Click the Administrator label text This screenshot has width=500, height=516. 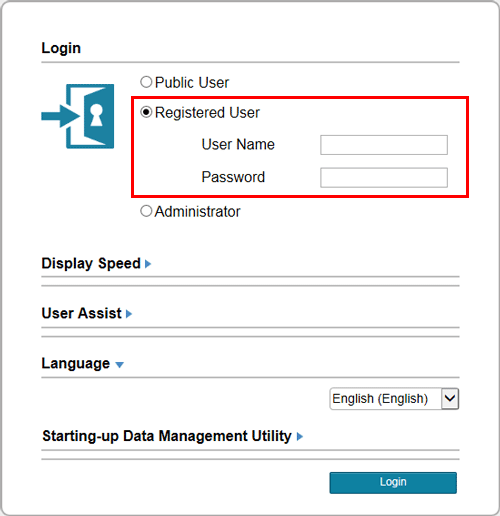point(197,212)
